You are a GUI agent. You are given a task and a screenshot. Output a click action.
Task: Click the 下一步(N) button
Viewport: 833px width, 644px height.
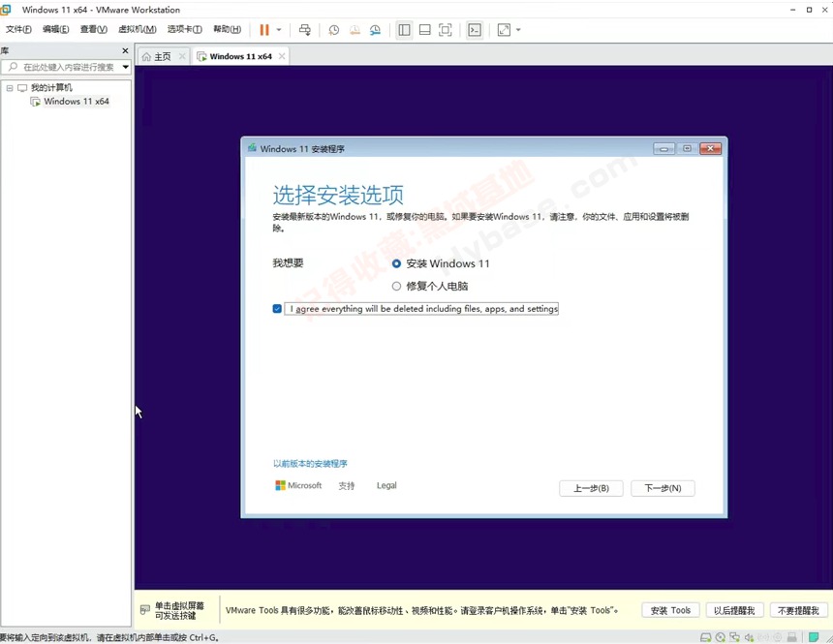pyautogui.click(x=663, y=488)
